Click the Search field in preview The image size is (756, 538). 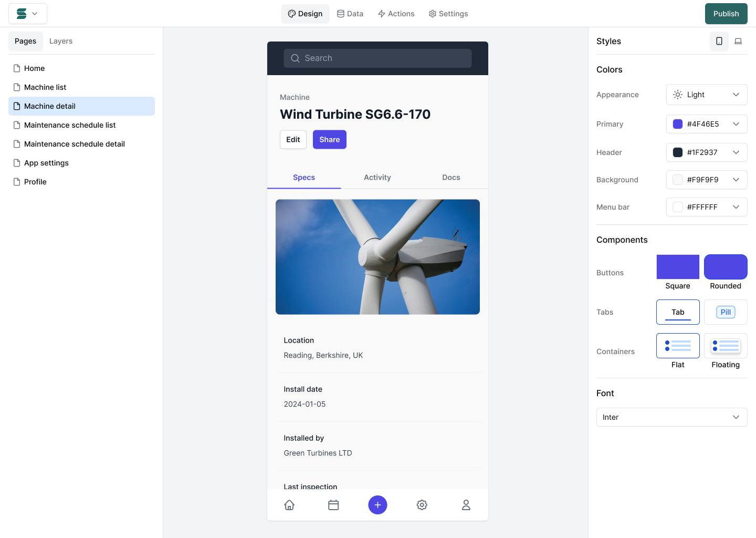coord(377,58)
